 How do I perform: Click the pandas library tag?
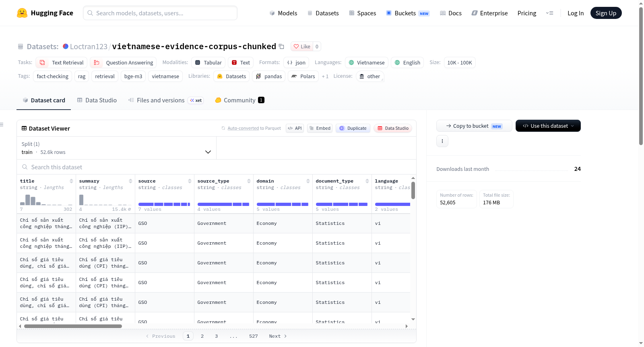(x=269, y=76)
